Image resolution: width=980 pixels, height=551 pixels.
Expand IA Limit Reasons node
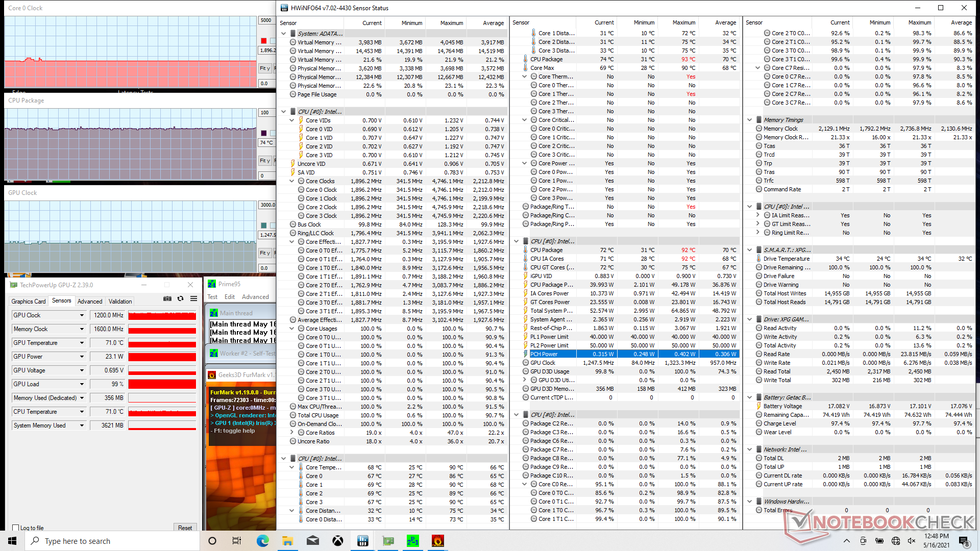tap(758, 215)
